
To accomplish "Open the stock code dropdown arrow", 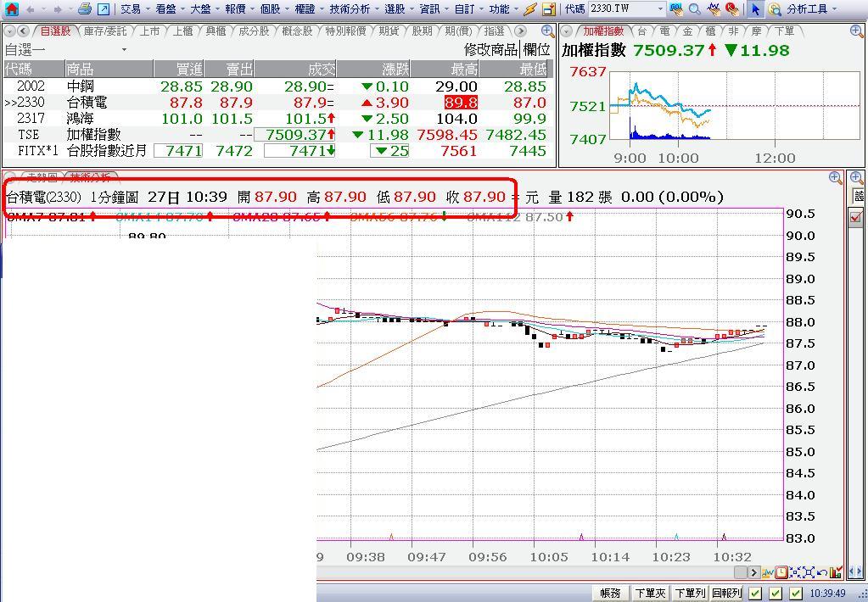I will point(660,8).
